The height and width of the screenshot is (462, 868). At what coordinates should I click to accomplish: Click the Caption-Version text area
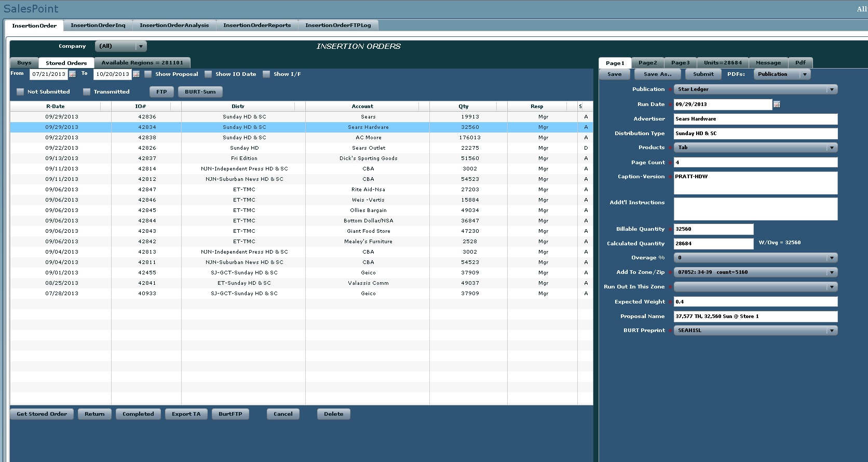tap(755, 183)
